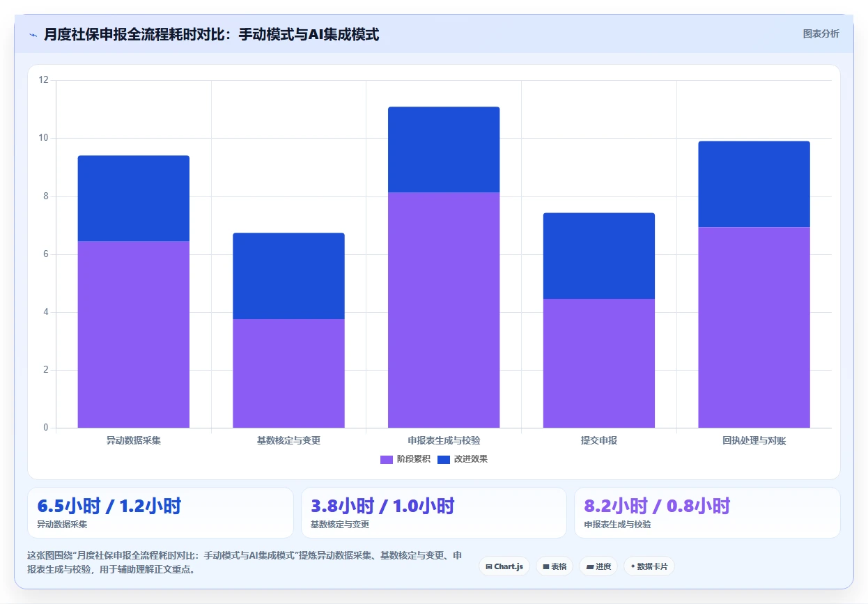Select the blue bar segment for 提交申报

point(599,256)
